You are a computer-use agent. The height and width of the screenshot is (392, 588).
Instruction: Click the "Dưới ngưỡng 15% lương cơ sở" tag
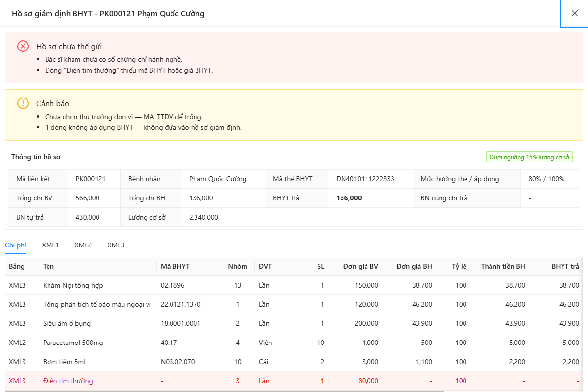pyautogui.click(x=529, y=157)
